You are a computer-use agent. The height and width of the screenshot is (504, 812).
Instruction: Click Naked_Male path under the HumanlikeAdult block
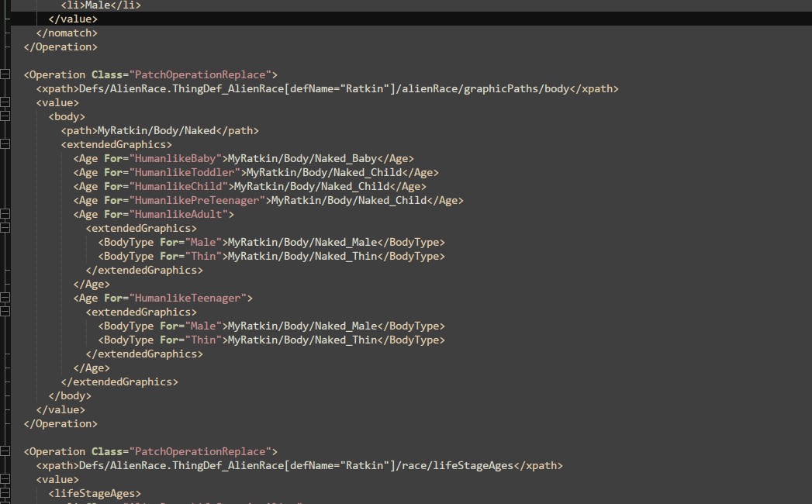(302, 243)
